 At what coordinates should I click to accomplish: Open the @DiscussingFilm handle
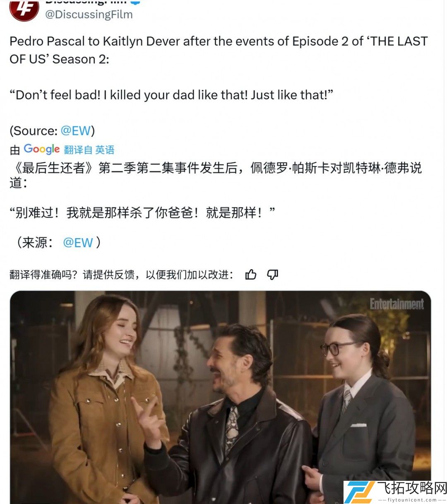pyautogui.click(x=89, y=14)
